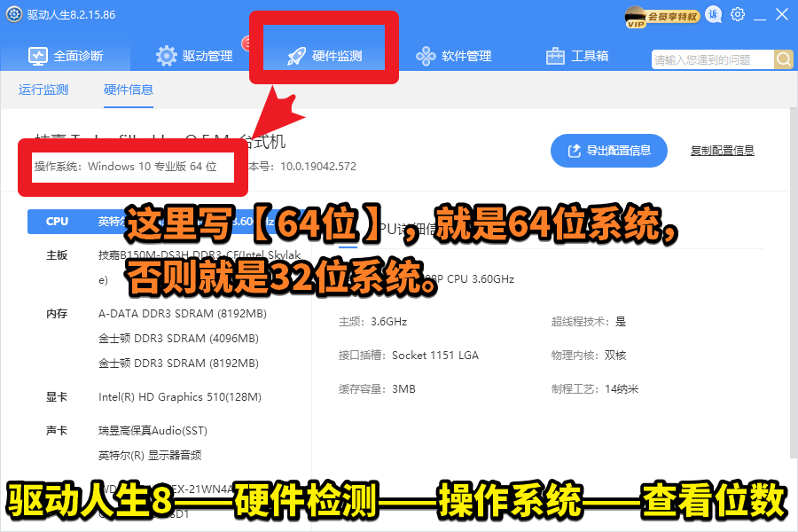This screenshot has height=532, width=798.
Task: Open the 全面诊断 tab
Action: tap(65, 56)
